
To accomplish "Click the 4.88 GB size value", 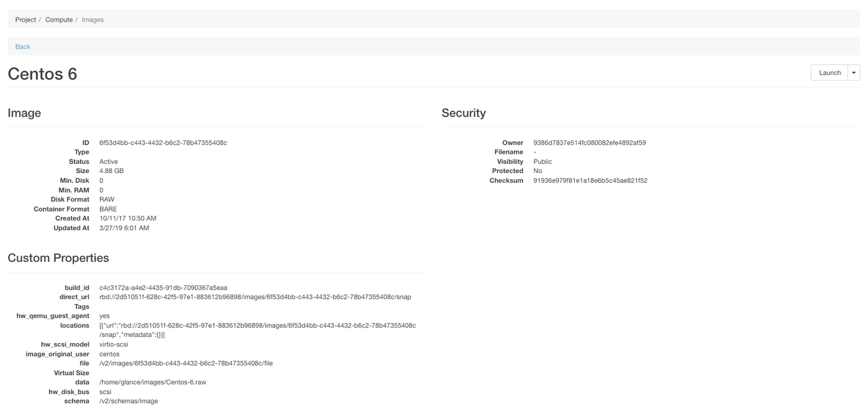I will pyautogui.click(x=112, y=171).
